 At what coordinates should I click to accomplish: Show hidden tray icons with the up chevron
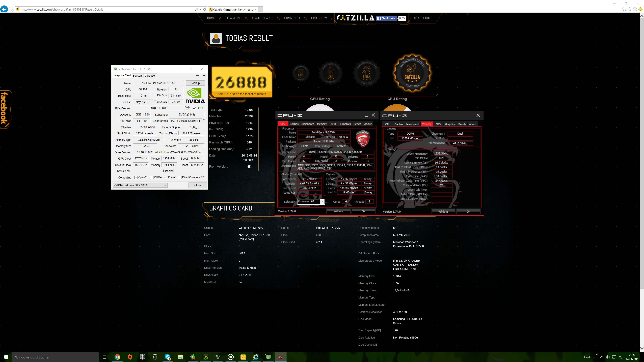coord(602,357)
